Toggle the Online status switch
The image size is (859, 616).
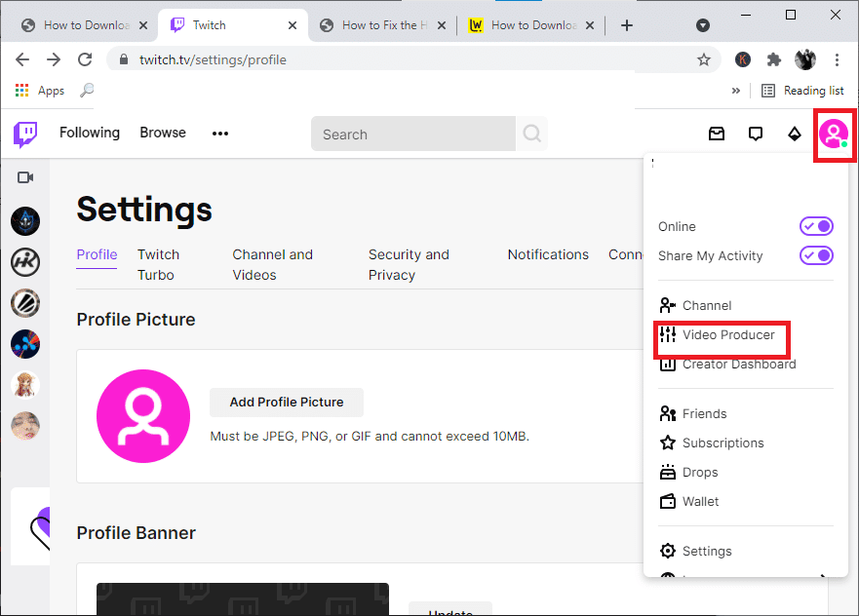(x=816, y=226)
